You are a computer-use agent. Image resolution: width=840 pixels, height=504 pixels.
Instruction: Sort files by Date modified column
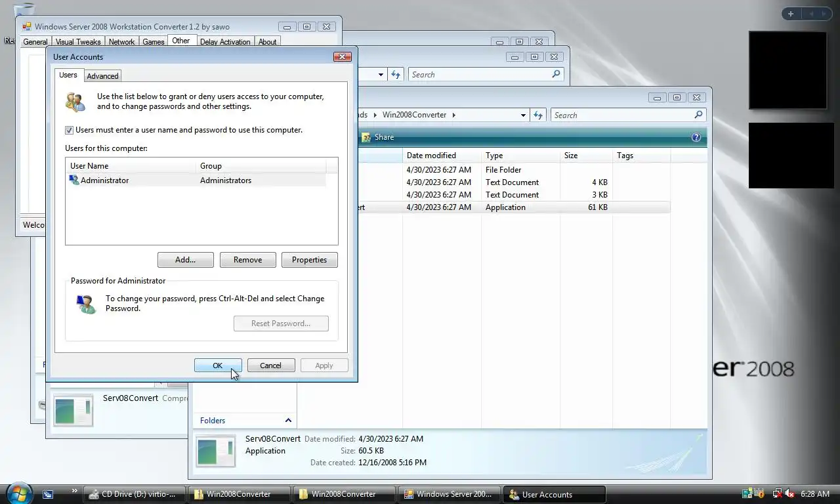click(442, 156)
